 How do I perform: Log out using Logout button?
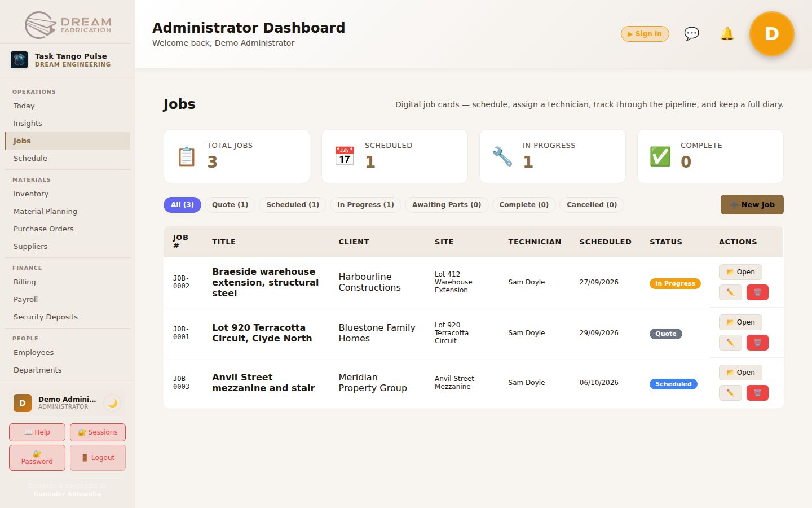coord(98,458)
